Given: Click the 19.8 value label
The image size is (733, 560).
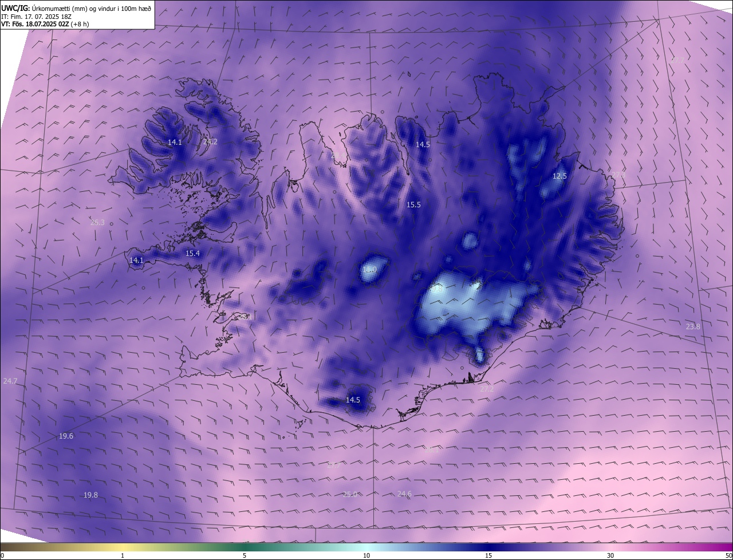Looking at the screenshot, I should pyautogui.click(x=90, y=495).
